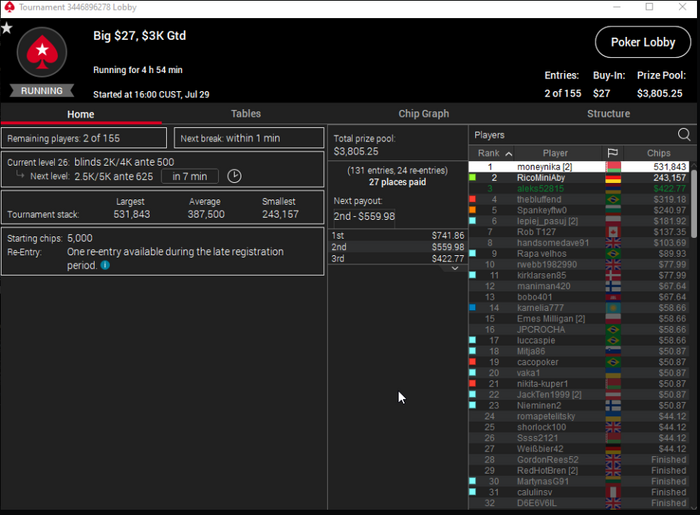Select player calulinsv row

579,492
